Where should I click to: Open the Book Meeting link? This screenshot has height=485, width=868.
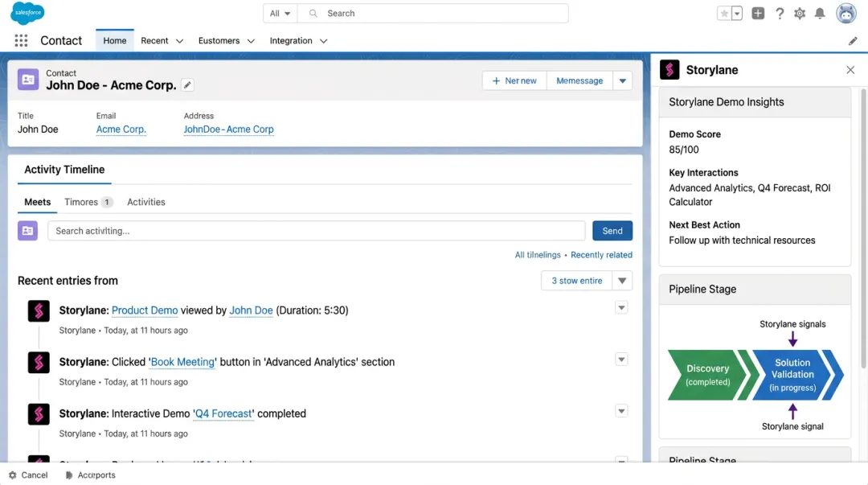pos(182,362)
